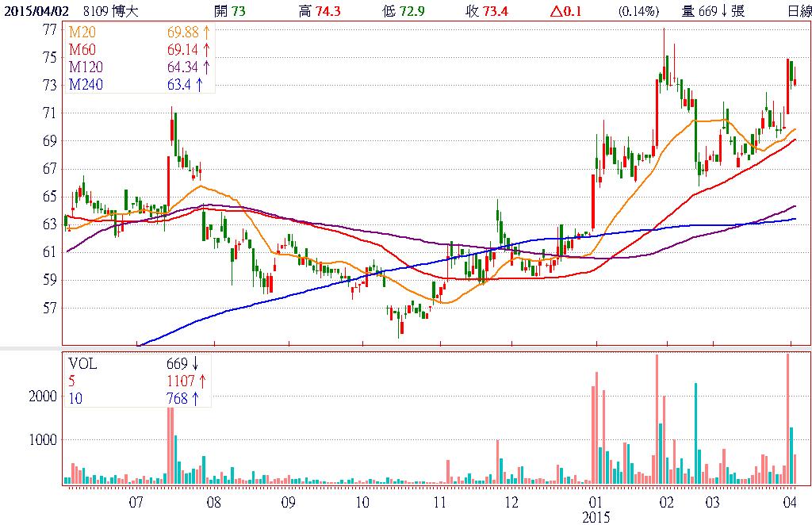The width and height of the screenshot is (812, 525).
Task: Click the date 2015/04/02 in the header
Action: pos(33,11)
